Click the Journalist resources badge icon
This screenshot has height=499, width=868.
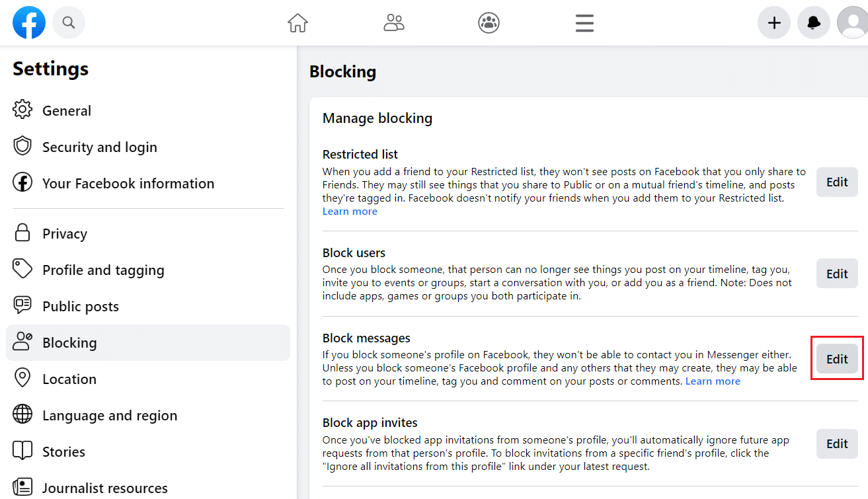[x=22, y=487]
